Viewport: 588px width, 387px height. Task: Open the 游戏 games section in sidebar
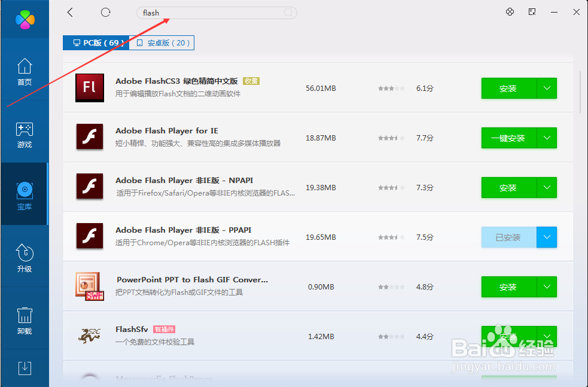25,135
